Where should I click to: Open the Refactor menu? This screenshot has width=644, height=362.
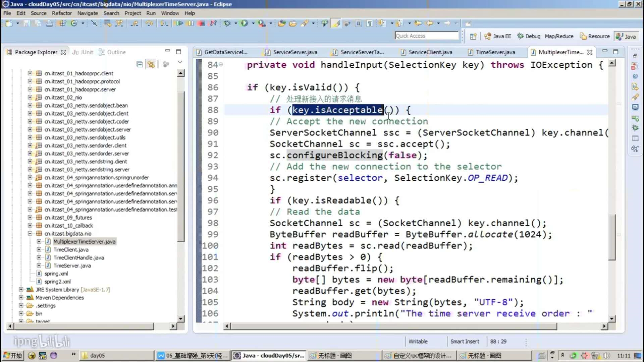[62, 13]
